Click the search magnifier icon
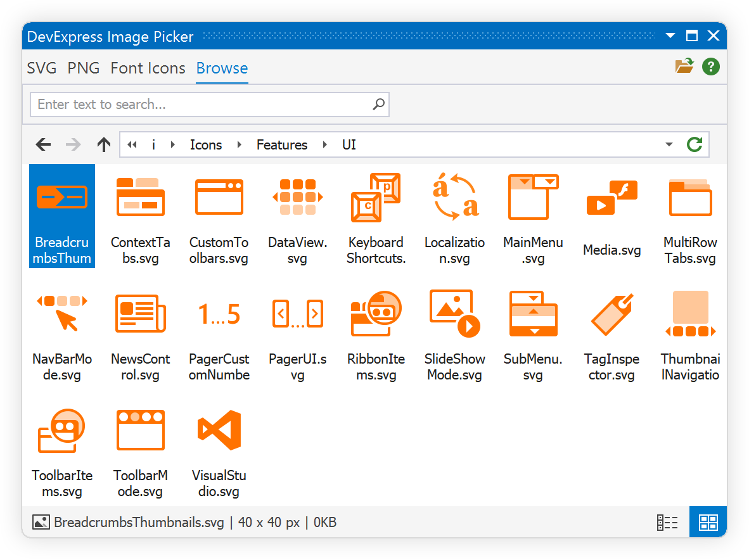Image resolution: width=749 pixels, height=560 pixels. (x=378, y=105)
